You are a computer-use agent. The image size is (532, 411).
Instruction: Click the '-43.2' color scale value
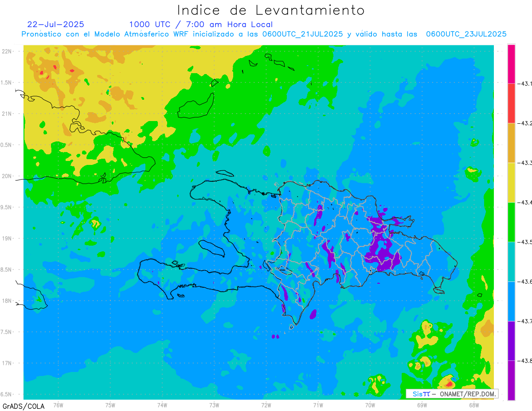pos(524,123)
